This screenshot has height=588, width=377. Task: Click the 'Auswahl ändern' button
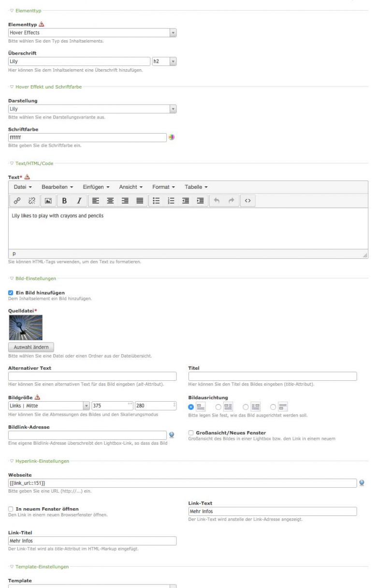tap(31, 347)
